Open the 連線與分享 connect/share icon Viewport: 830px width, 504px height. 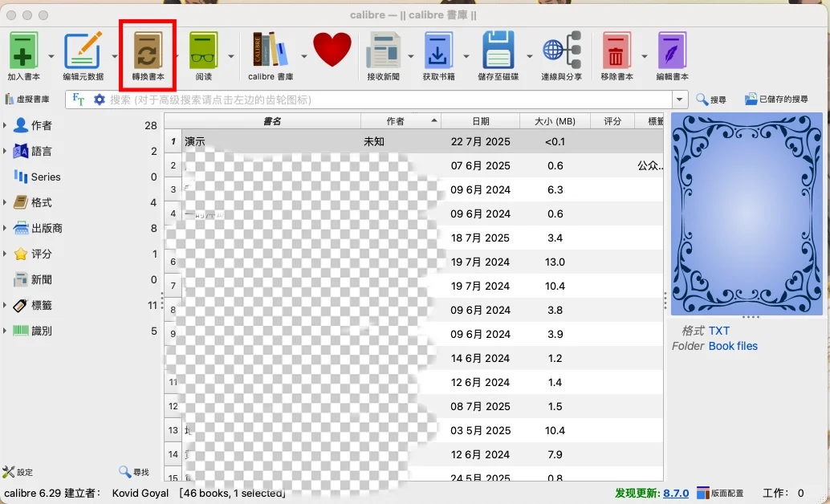(562, 50)
